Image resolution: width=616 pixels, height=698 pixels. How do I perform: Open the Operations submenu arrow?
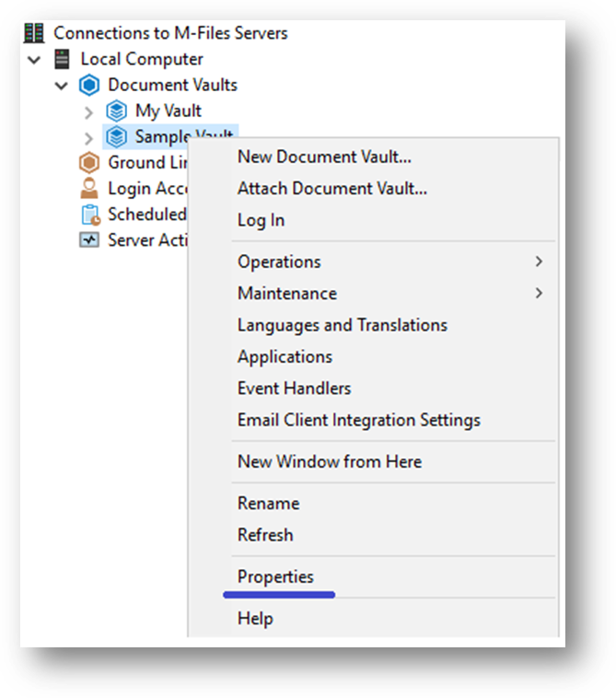point(539,262)
